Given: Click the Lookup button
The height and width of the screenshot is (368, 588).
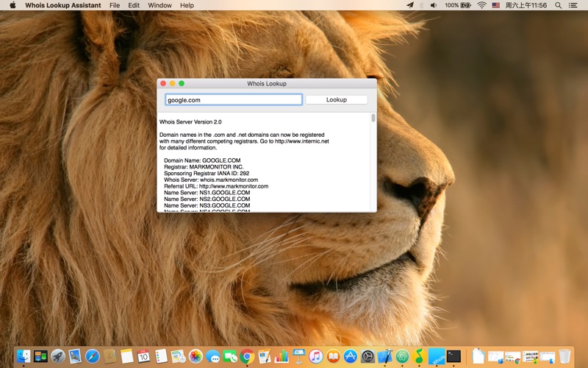Looking at the screenshot, I should coord(337,99).
